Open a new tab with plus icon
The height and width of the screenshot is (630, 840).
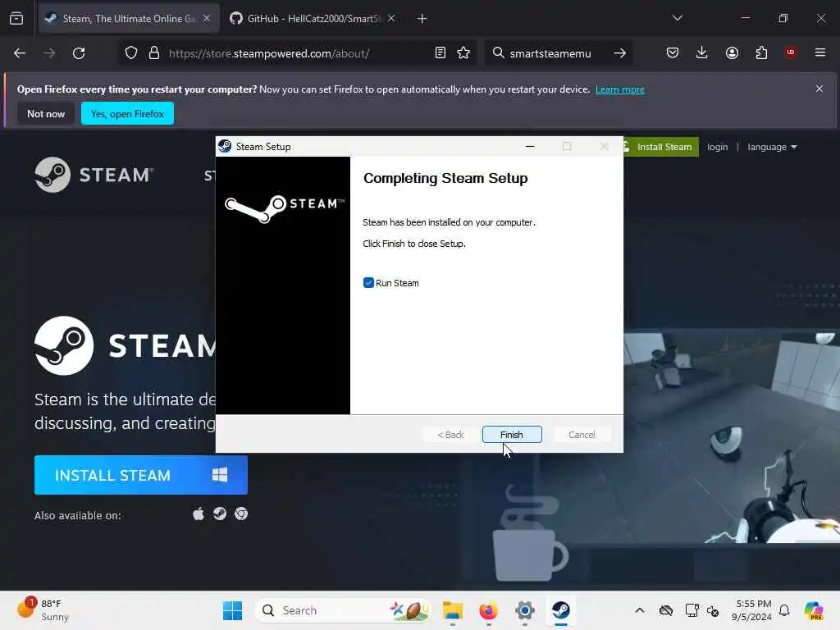422,19
